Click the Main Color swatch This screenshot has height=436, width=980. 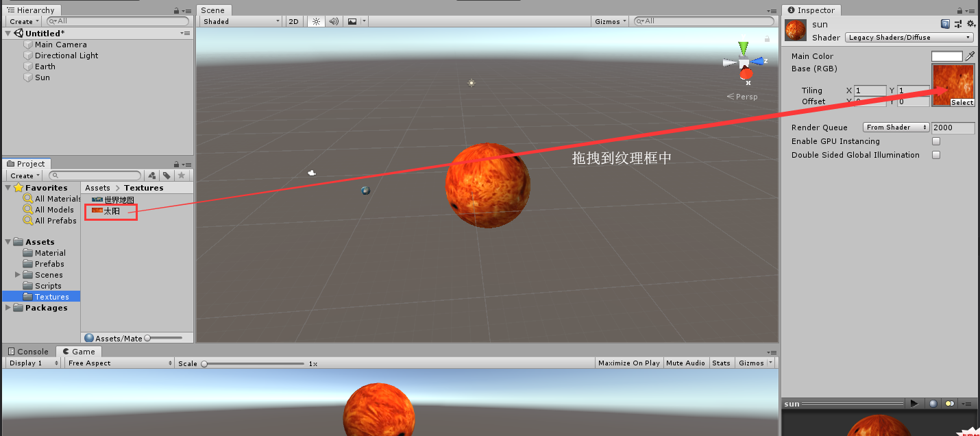946,56
